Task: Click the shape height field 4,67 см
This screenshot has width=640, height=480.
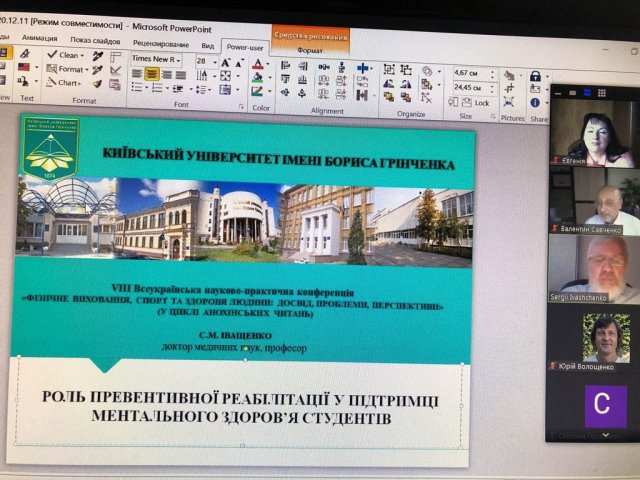Action: coord(467,73)
